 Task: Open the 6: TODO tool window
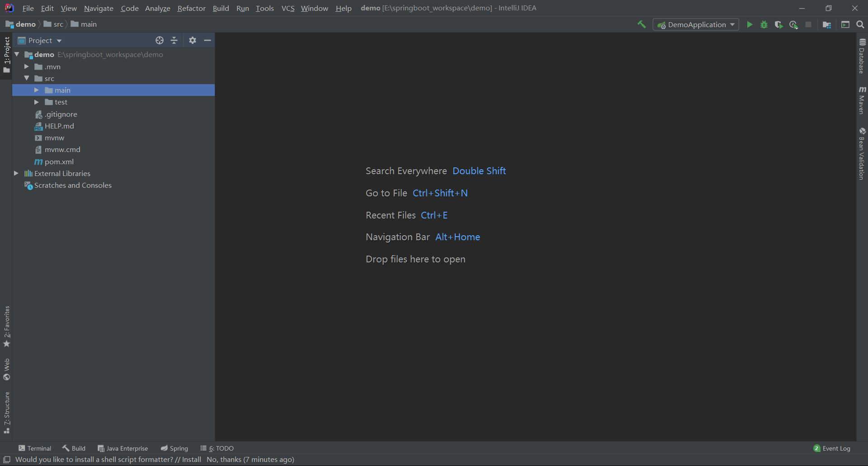[217, 448]
